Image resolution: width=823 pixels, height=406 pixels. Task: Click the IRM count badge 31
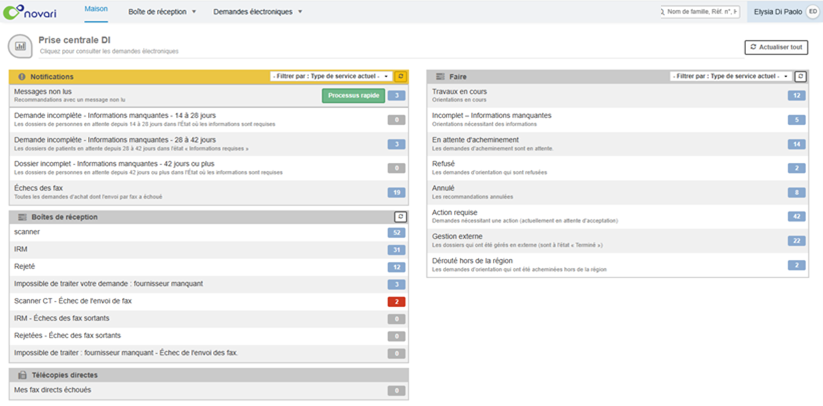coord(397,250)
